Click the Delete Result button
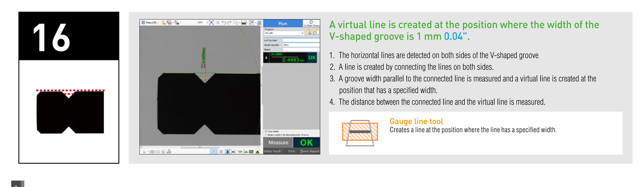644x187 pixels. pyautogui.click(x=273, y=151)
